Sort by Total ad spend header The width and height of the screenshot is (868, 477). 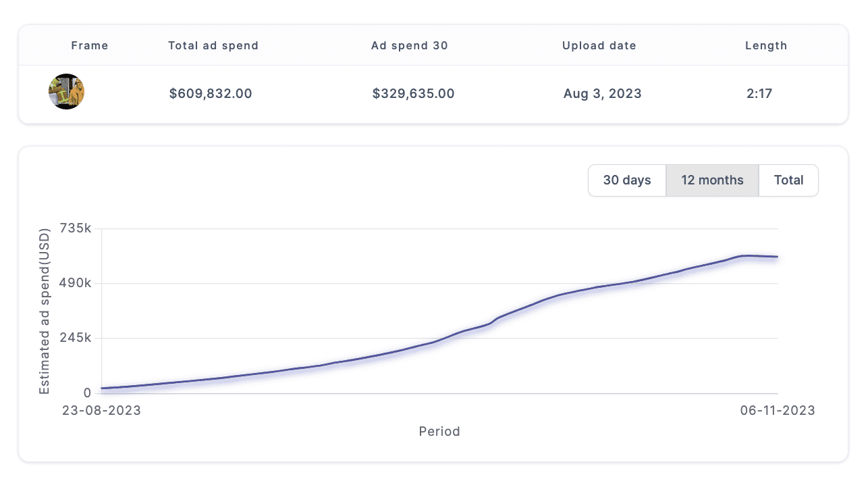213,46
